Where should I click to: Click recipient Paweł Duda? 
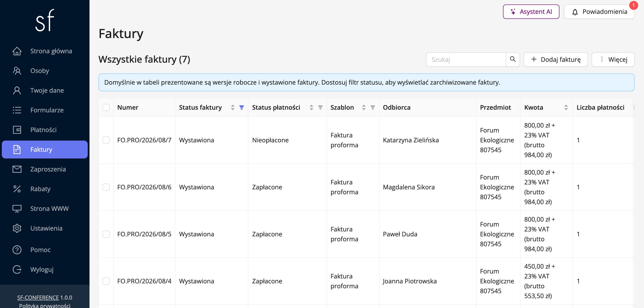pyautogui.click(x=400, y=234)
